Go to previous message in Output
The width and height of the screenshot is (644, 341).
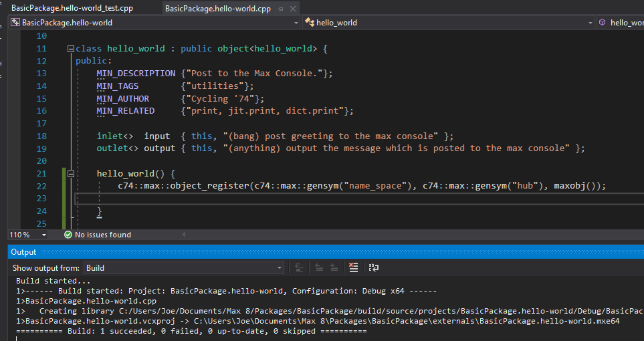(x=318, y=267)
